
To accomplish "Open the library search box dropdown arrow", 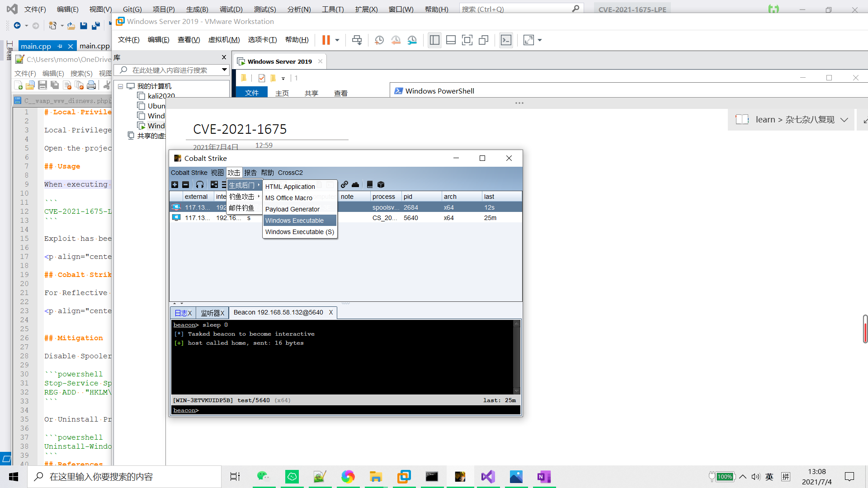I will click(x=224, y=70).
